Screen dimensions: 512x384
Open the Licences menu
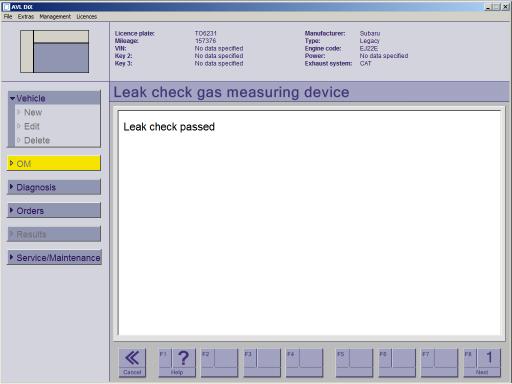tap(86, 16)
